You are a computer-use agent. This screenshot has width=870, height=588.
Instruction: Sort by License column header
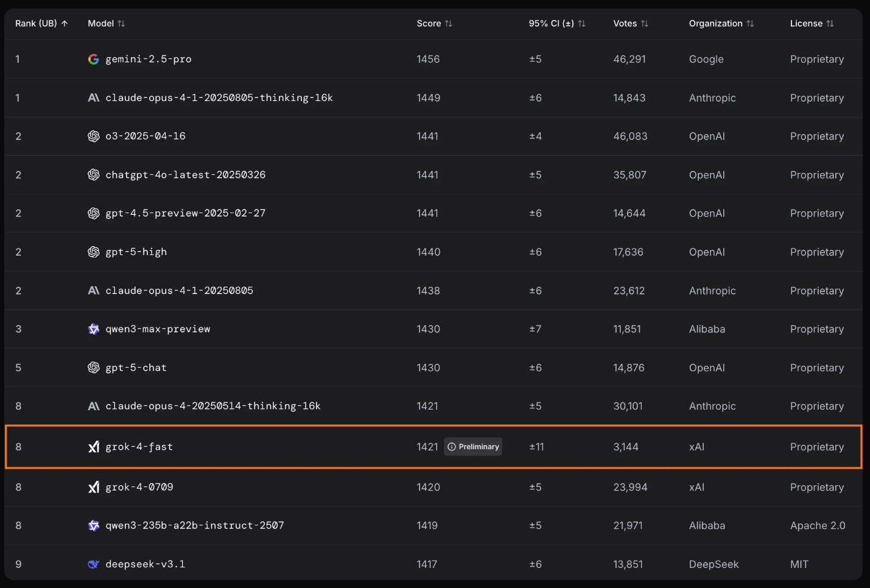812,24
